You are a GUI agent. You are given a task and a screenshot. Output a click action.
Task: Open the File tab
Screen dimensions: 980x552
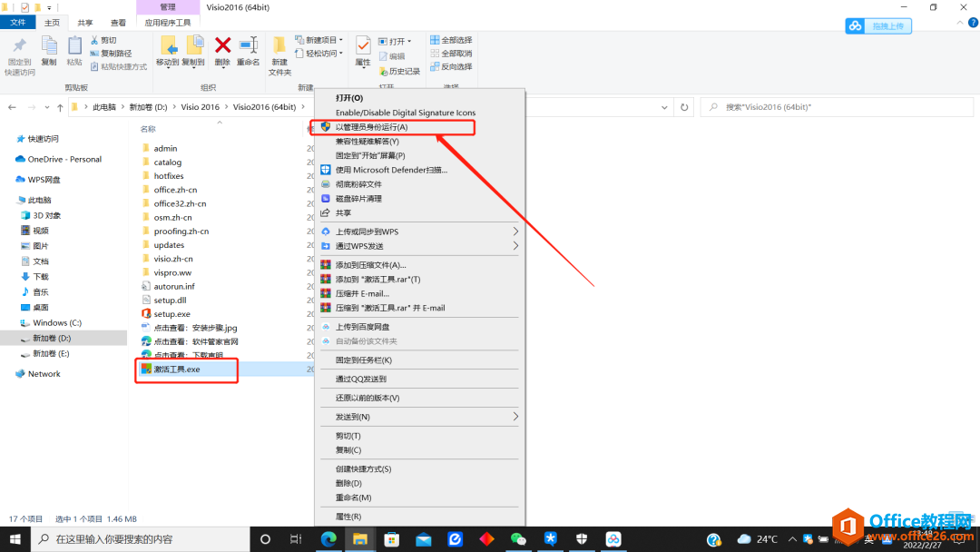coord(18,23)
